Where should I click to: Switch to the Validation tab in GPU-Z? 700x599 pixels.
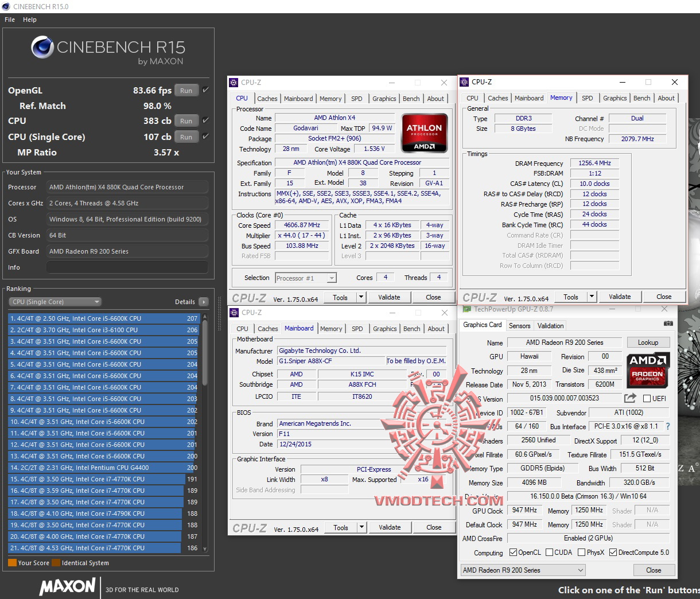click(550, 325)
